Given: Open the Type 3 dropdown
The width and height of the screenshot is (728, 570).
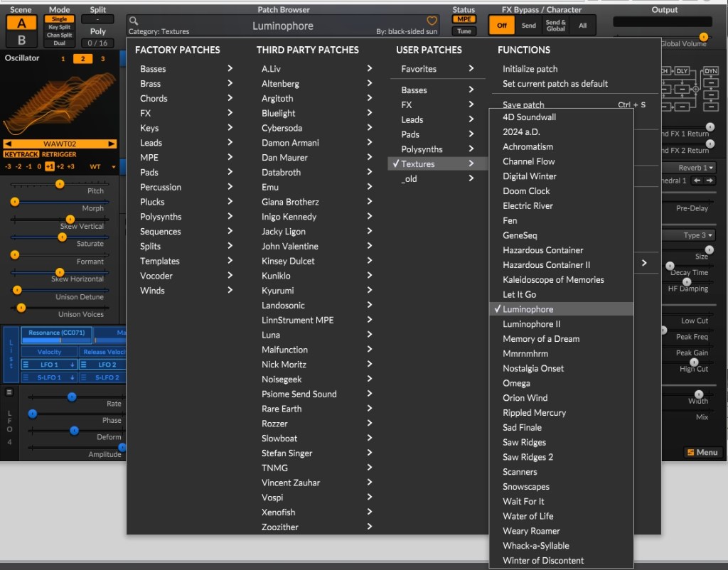Looking at the screenshot, I should tap(698, 235).
